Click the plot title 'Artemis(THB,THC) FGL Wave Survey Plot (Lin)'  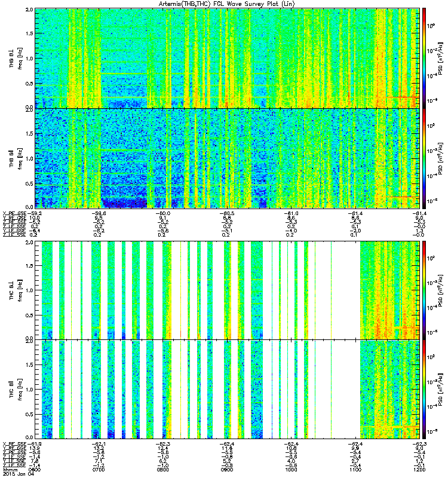227,4
